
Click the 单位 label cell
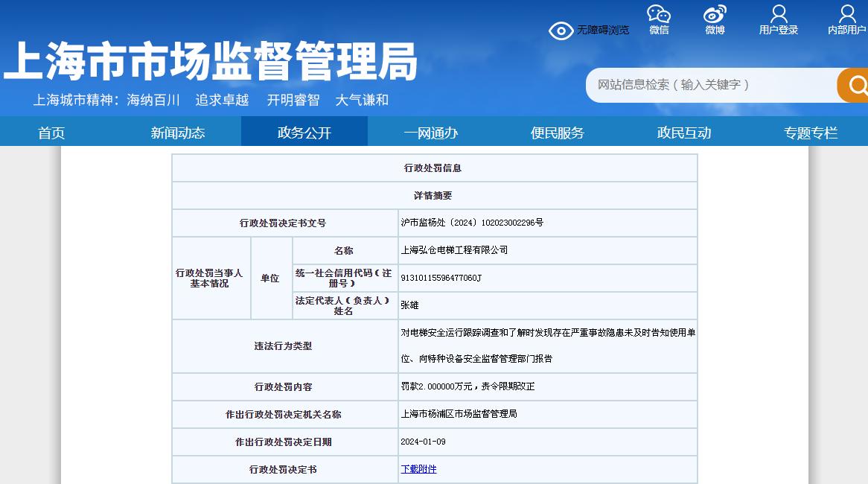coord(271,278)
